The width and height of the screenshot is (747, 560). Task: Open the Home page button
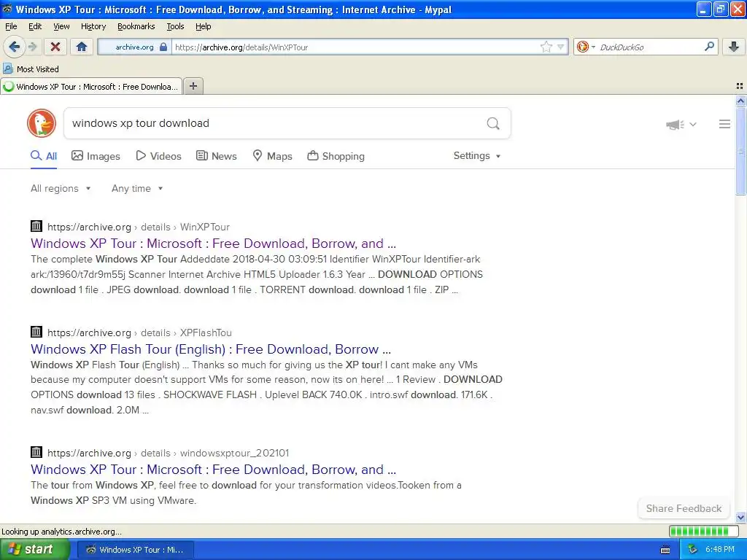click(x=82, y=47)
